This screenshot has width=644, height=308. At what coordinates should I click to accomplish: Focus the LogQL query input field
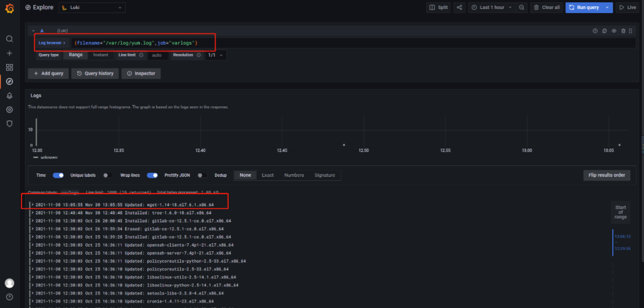pyautogui.click(x=353, y=43)
